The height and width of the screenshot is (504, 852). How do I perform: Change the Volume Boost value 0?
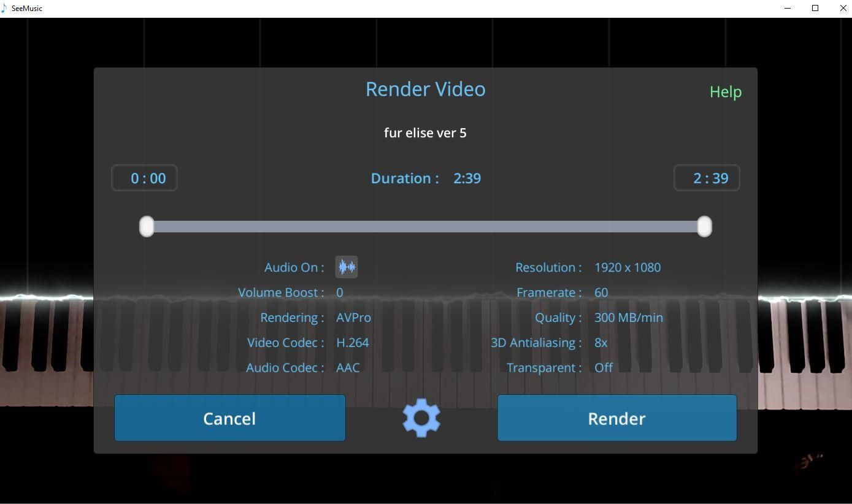coord(340,292)
